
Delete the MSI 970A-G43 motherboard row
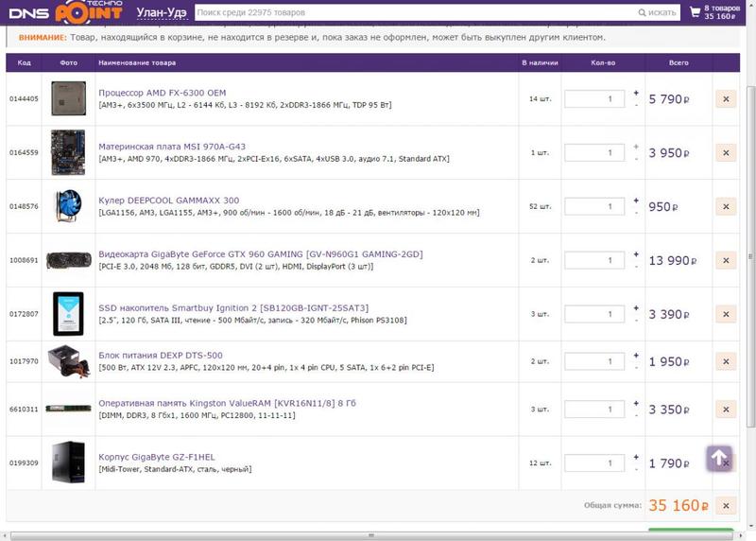point(725,153)
